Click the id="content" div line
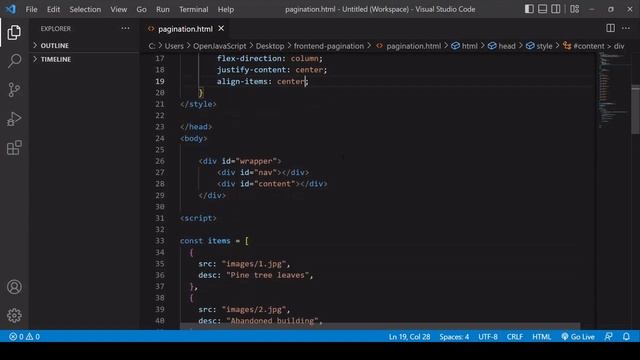 tap(272, 184)
